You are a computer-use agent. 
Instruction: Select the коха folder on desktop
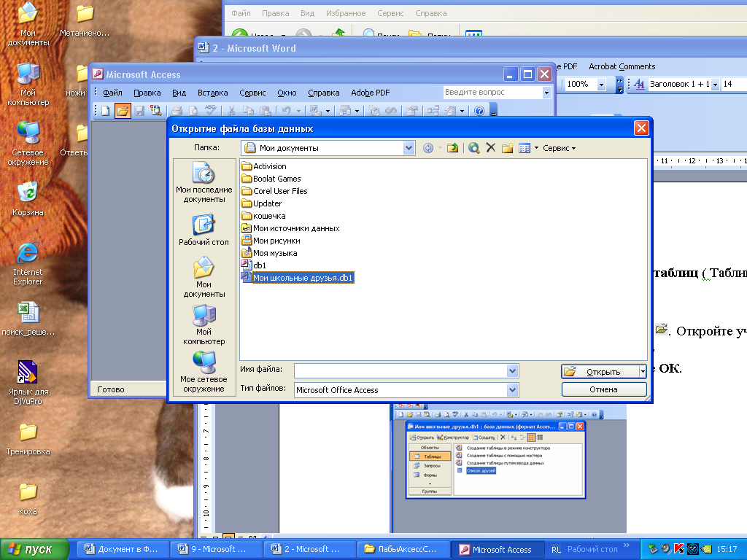28,499
